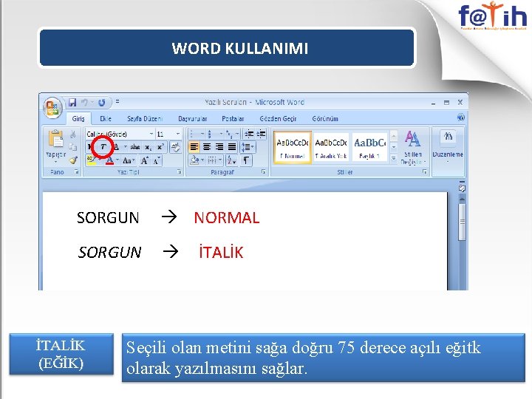This screenshot has height=399, width=532.
Task: Open the Postalar tab
Action: click(x=233, y=119)
